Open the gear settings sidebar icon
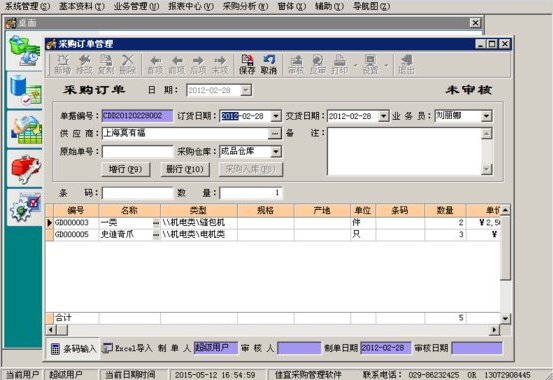 (25, 207)
